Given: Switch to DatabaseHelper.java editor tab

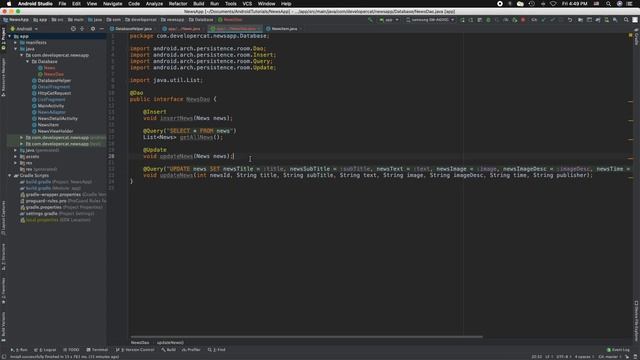Looking at the screenshot, I should (x=133, y=29).
